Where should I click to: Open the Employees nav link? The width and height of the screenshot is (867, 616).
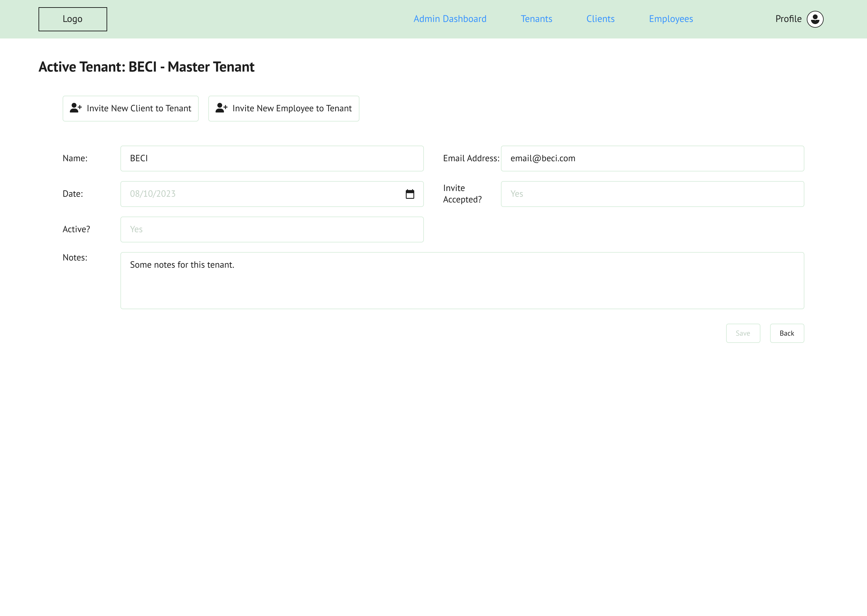(671, 19)
